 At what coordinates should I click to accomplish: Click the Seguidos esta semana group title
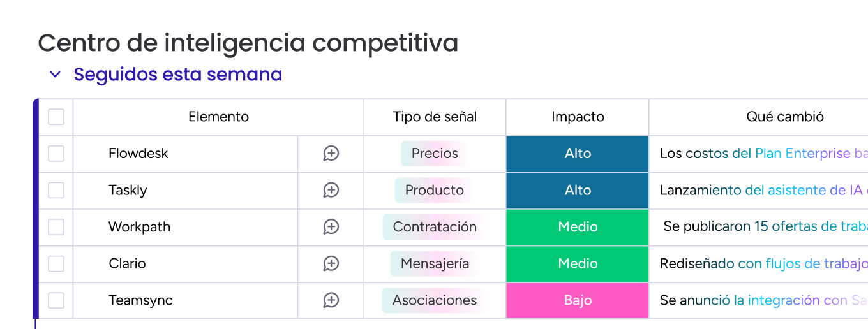tap(178, 75)
